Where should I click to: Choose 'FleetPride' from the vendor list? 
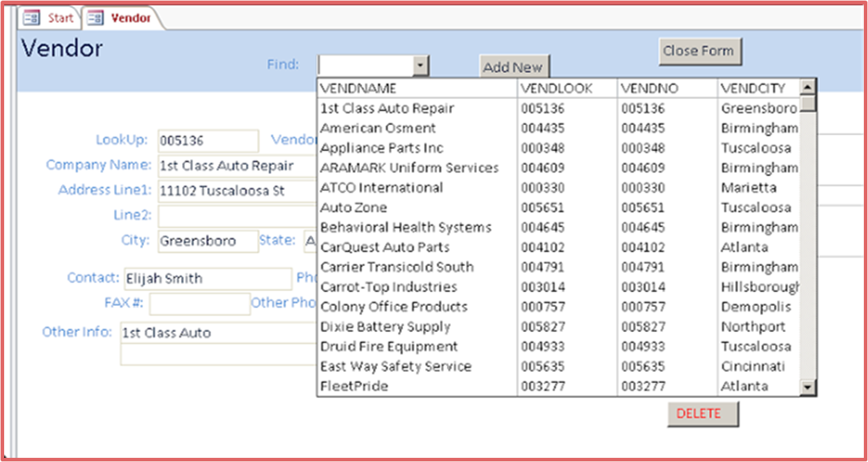coord(558,386)
